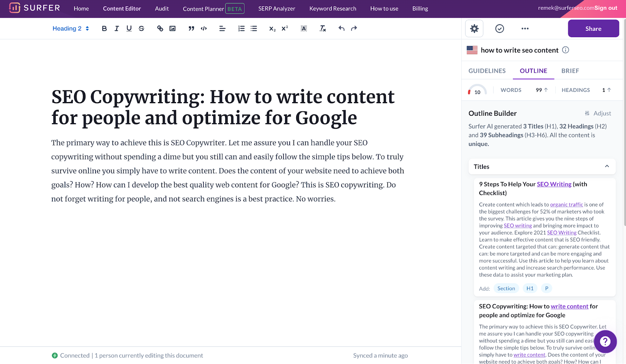The height and width of the screenshot is (364, 626).
Task: Click SEO Writing link in first title
Action: [554, 184]
